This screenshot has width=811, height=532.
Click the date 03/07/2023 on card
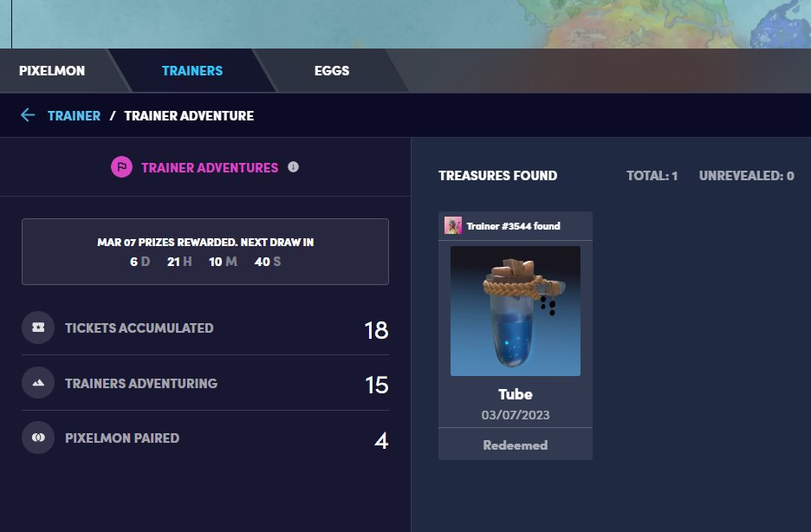click(516, 415)
